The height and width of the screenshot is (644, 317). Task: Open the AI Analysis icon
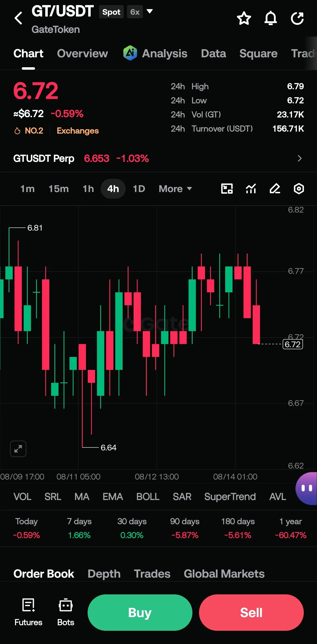(130, 53)
